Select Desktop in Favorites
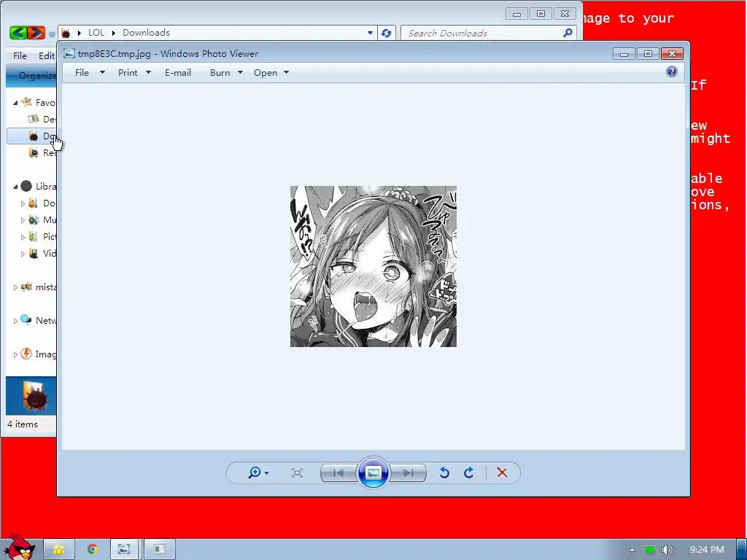Screen dimensions: 747x560 click(42, 119)
